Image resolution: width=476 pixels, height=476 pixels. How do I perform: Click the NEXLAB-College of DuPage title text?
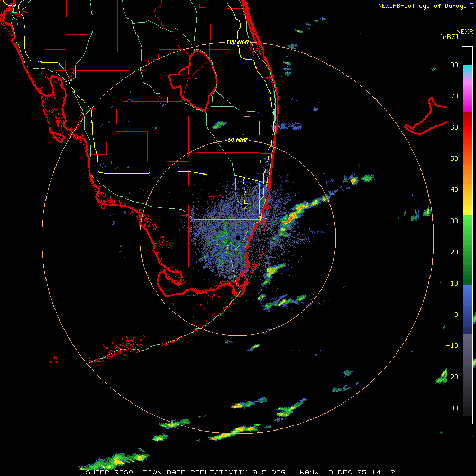pos(422,6)
